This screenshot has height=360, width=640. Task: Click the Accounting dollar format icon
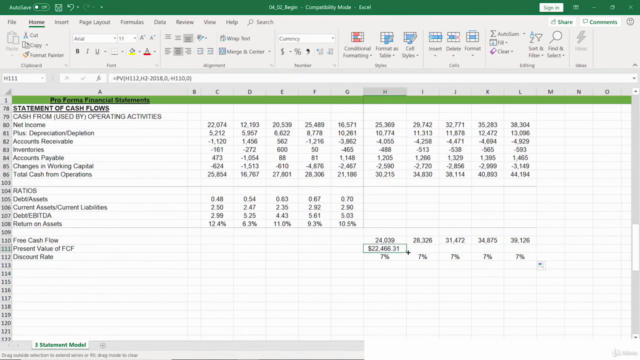coord(282,51)
